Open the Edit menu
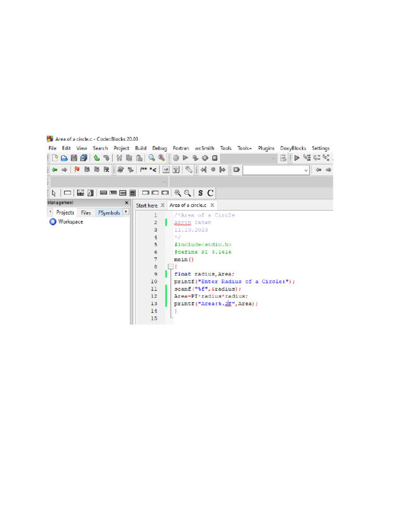The width and height of the screenshot is (399, 532). click(x=66, y=148)
